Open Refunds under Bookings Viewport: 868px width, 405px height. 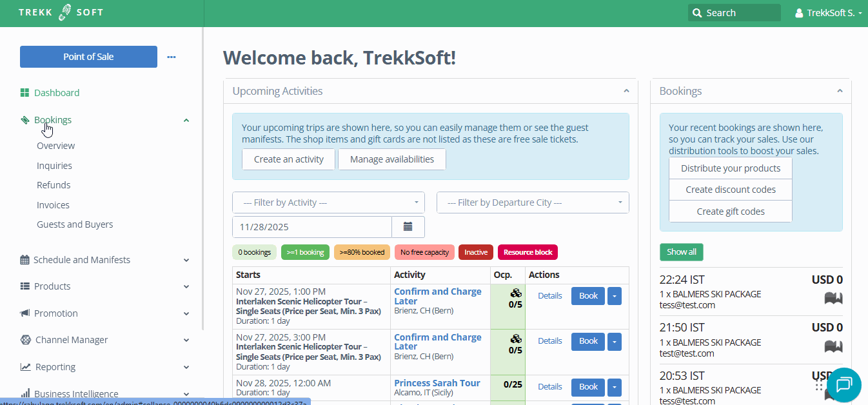click(54, 185)
